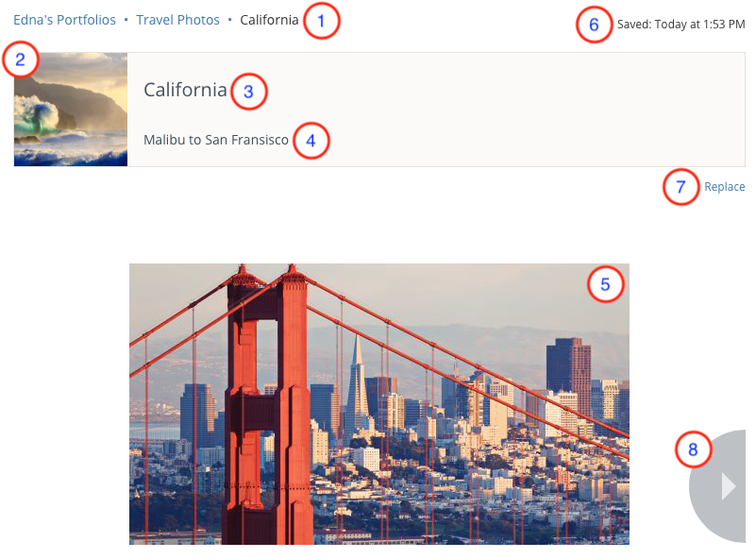Click the next photo arrow button
This screenshot has width=756, height=559.
click(727, 486)
